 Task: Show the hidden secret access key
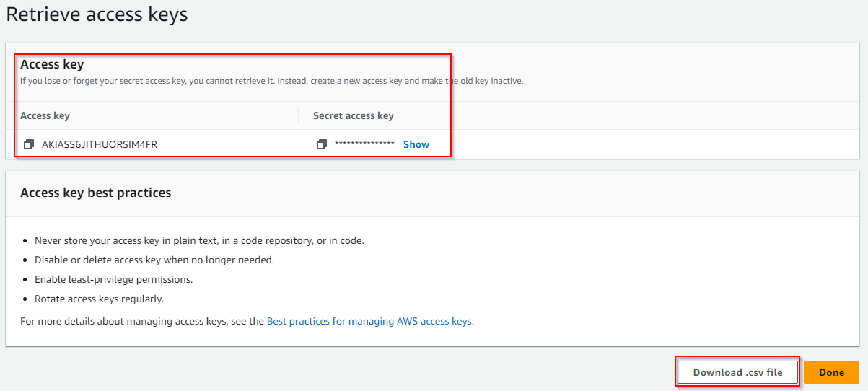pyautogui.click(x=416, y=144)
